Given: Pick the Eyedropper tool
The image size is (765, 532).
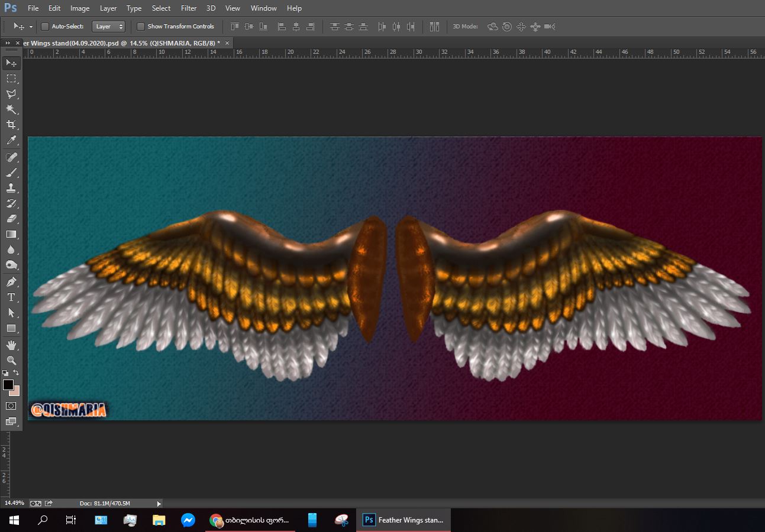Looking at the screenshot, I should pyautogui.click(x=11, y=141).
